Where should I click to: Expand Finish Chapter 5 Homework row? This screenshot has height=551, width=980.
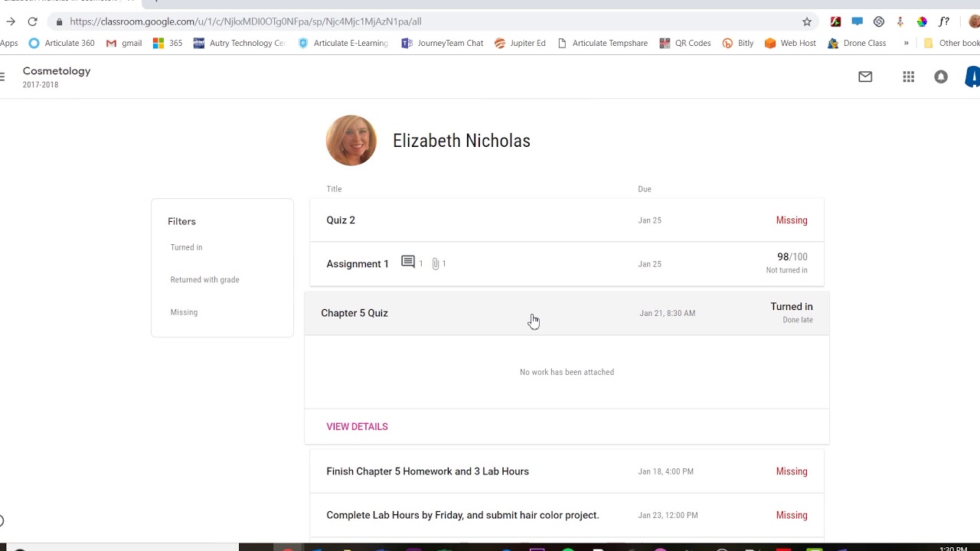(x=567, y=471)
